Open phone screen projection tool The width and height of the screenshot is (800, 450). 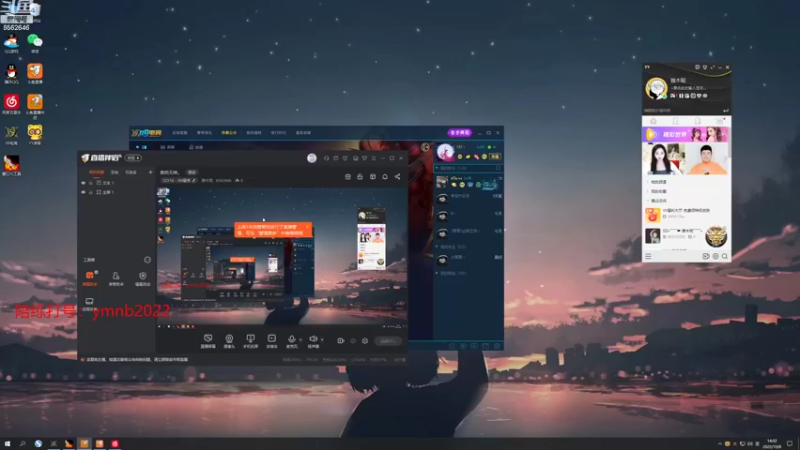(x=251, y=339)
